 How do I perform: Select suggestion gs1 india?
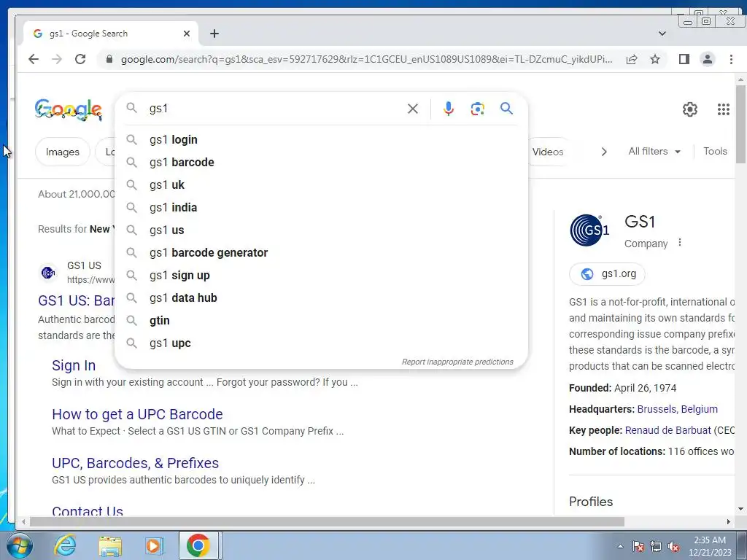tap(322, 208)
